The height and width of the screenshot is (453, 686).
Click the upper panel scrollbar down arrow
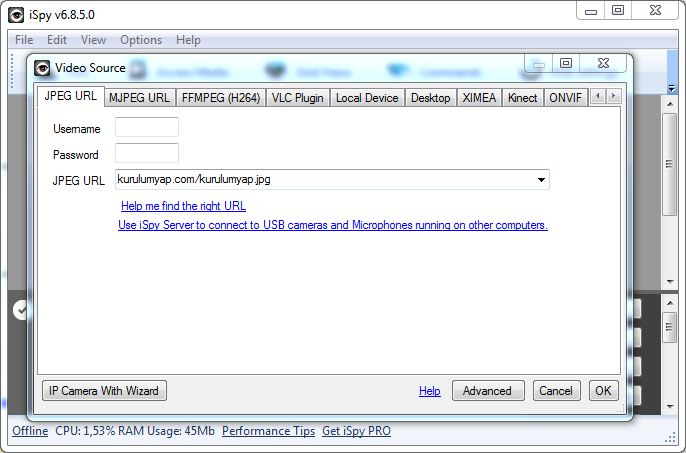670,282
